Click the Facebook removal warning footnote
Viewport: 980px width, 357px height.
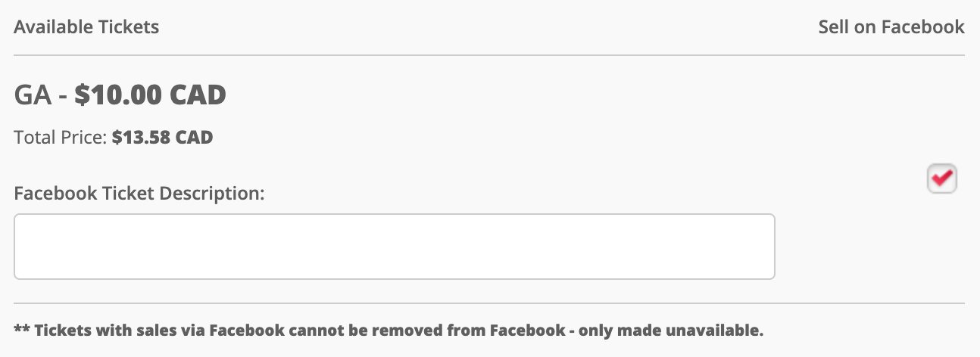click(389, 331)
